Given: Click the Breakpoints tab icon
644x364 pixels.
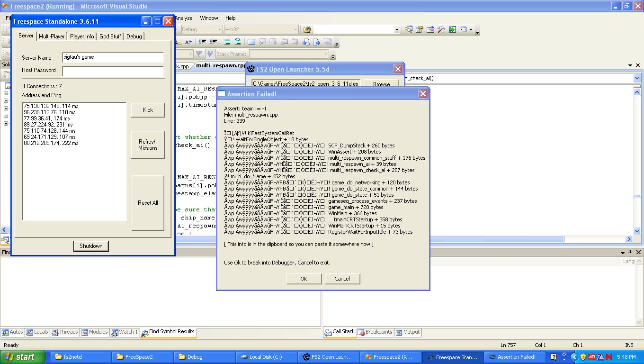Looking at the screenshot, I should click(x=361, y=332).
